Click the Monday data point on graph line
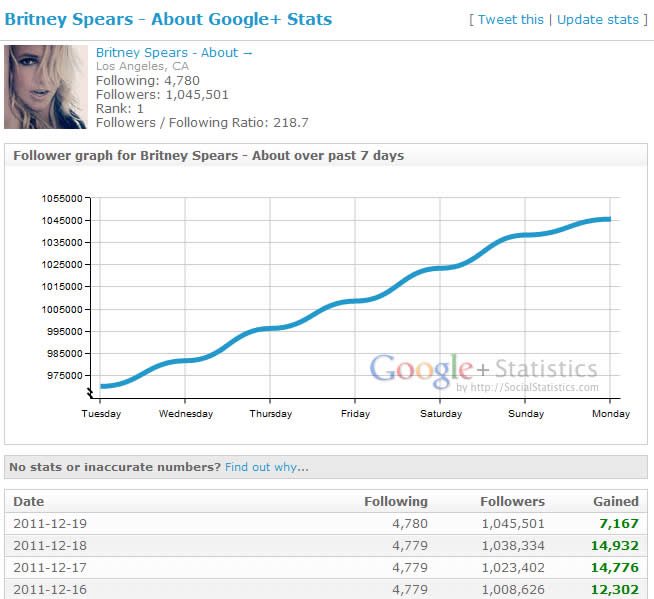This screenshot has width=654, height=599. point(609,219)
